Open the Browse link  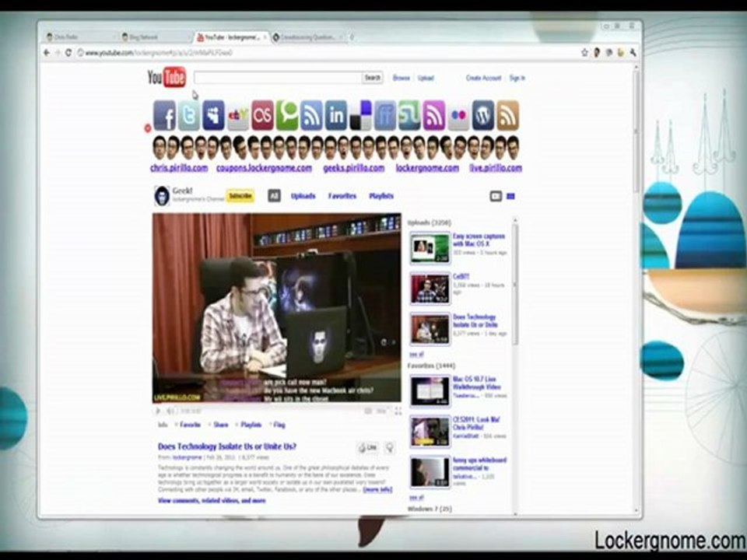pos(402,78)
